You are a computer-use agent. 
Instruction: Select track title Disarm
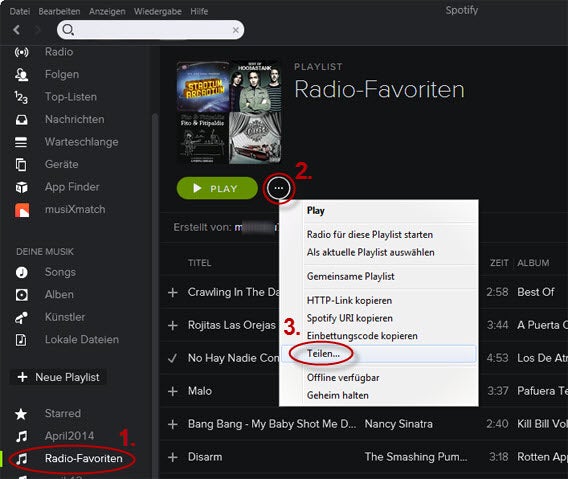[x=205, y=457]
